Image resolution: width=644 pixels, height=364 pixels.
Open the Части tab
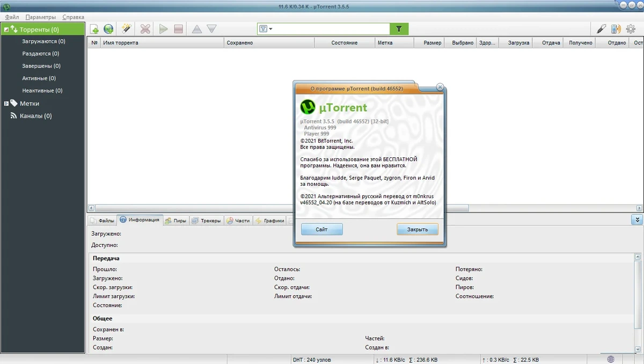(238, 221)
